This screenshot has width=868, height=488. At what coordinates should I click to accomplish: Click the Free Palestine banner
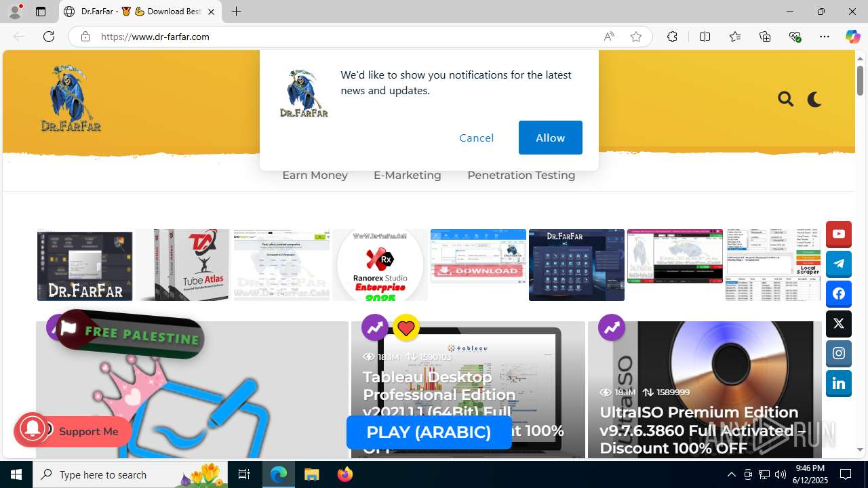(130, 333)
